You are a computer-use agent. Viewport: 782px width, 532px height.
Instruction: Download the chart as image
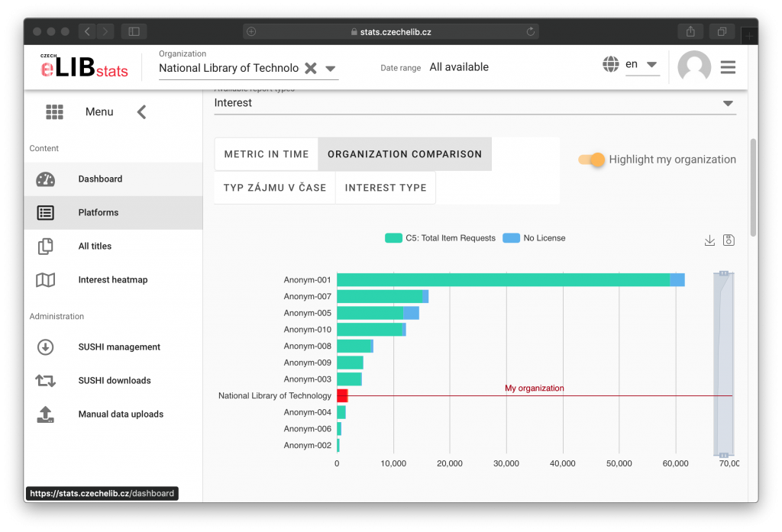coord(709,240)
